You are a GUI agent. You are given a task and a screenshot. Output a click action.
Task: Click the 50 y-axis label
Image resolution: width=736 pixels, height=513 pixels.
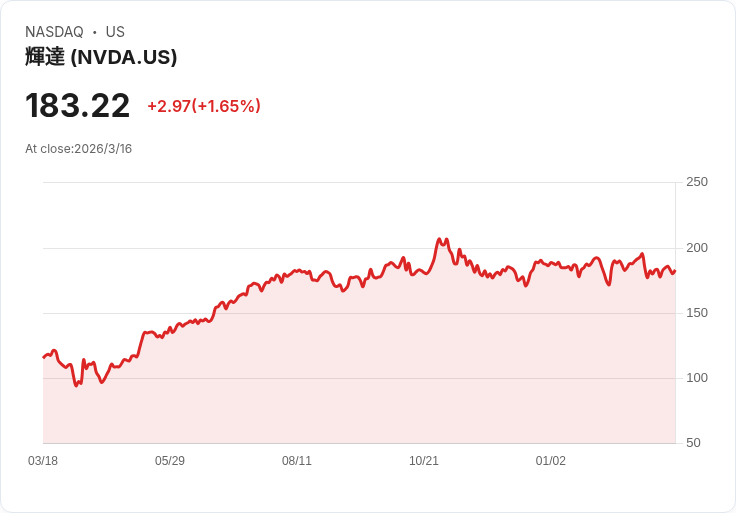click(x=693, y=443)
